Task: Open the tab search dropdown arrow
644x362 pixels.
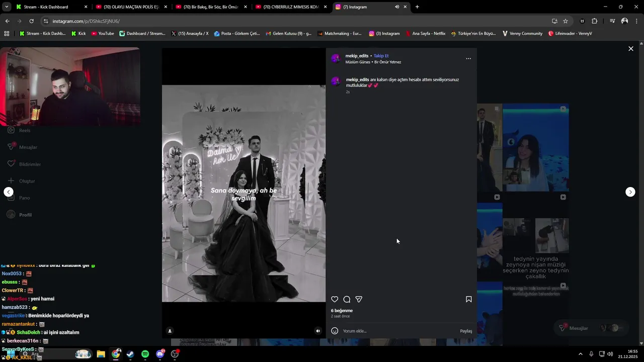Action: (x=7, y=7)
